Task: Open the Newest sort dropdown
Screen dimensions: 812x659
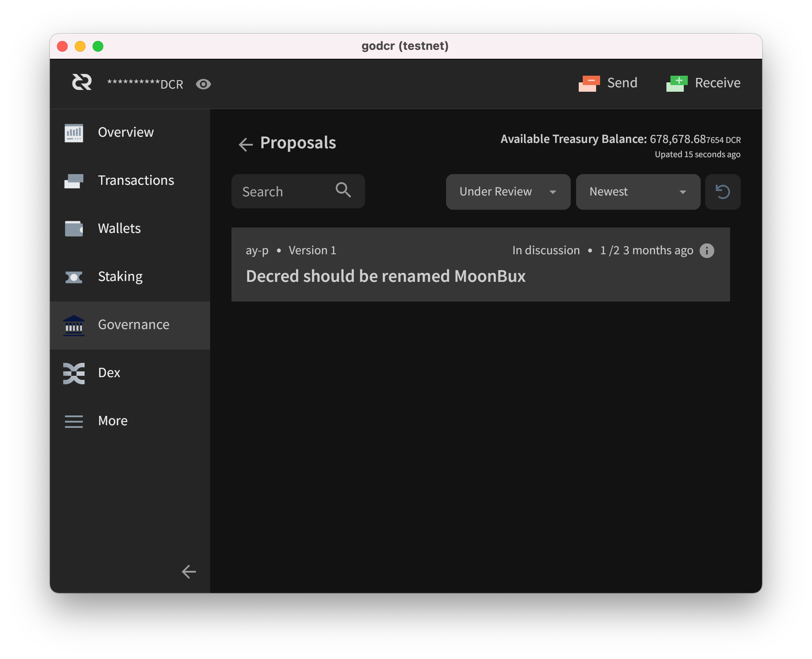Action: click(x=638, y=192)
